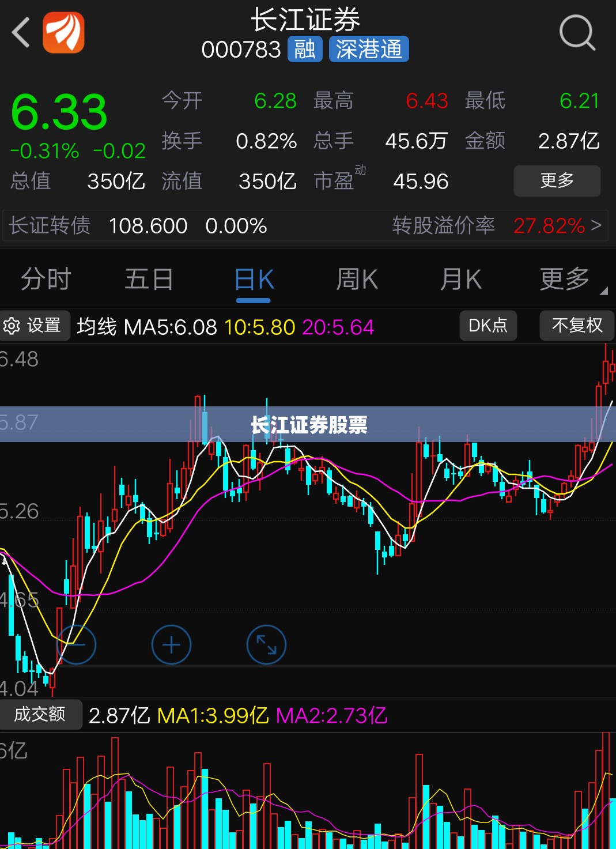Viewport: 616px width, 849px height.
Task: Tap the percentage change -0.31%
Action: [44, 151]
